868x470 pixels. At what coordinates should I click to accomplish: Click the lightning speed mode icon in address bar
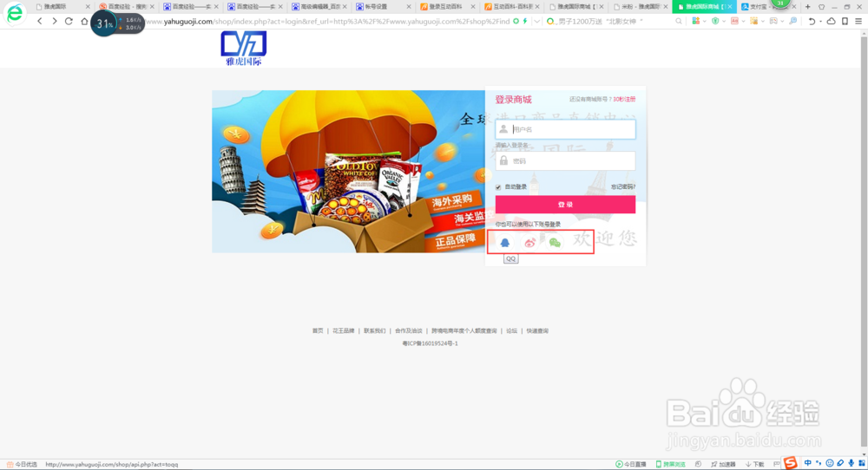coord(525,21)
